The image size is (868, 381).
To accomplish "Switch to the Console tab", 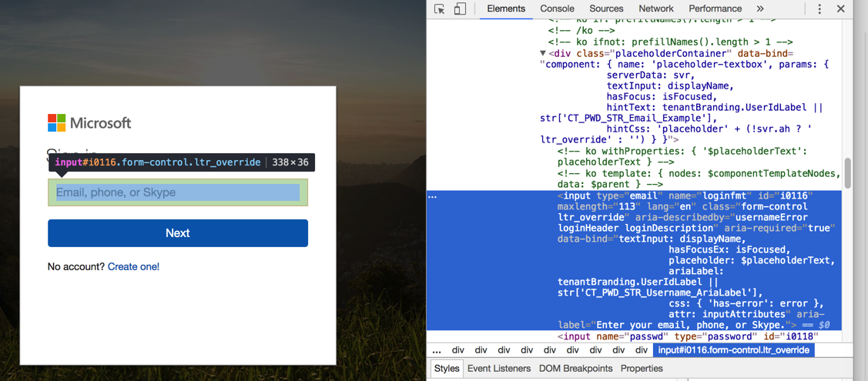I will pos(557,8).
